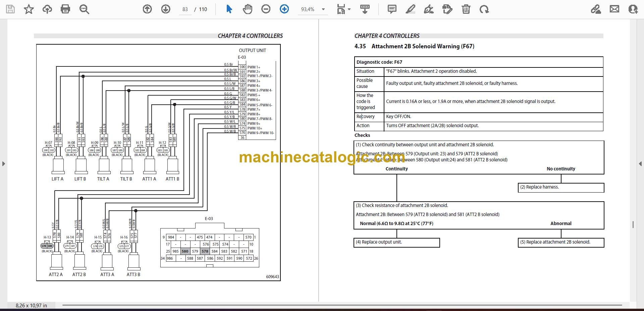Go to the next page
This screenshot has height=311, width=644.
[x=166, y=9]
